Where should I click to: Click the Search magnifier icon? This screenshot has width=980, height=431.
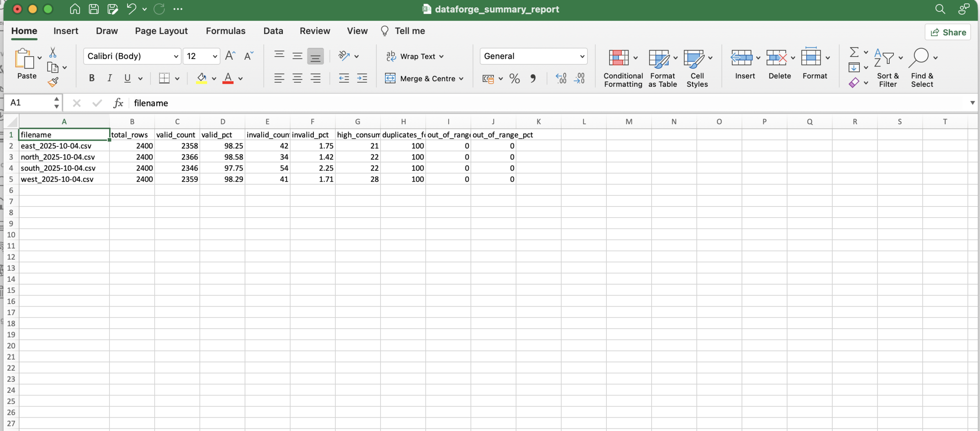[x=940, y=9]
